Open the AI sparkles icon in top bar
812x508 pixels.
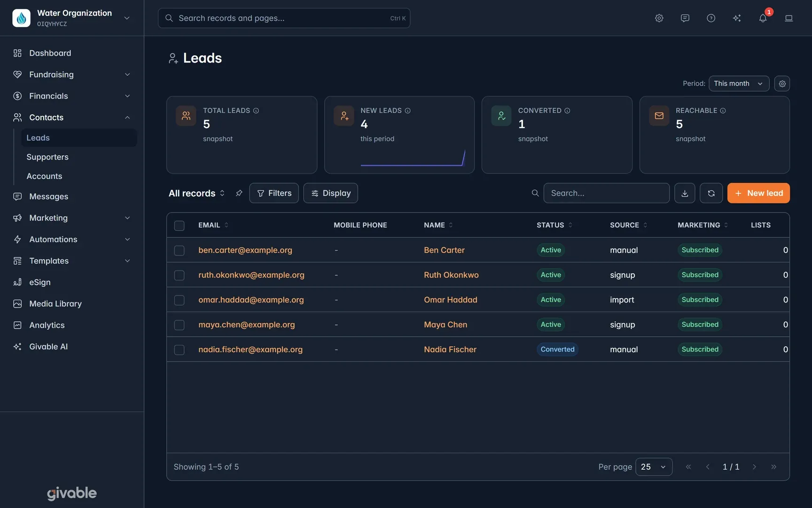(736, 18)
